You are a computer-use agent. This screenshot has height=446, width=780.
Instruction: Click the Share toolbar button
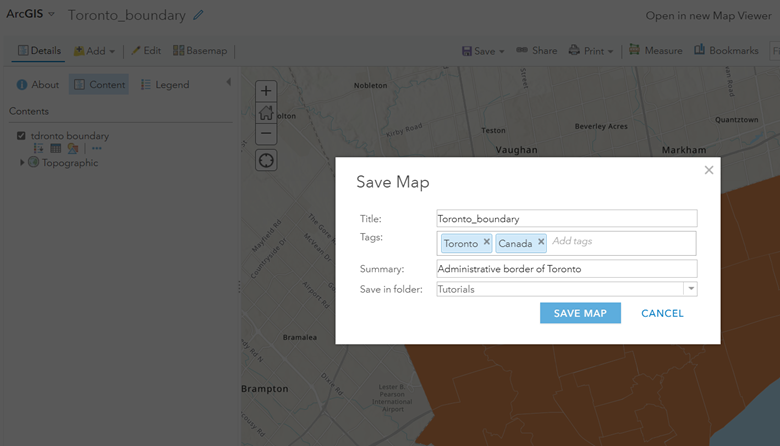(x=537, y=51)
